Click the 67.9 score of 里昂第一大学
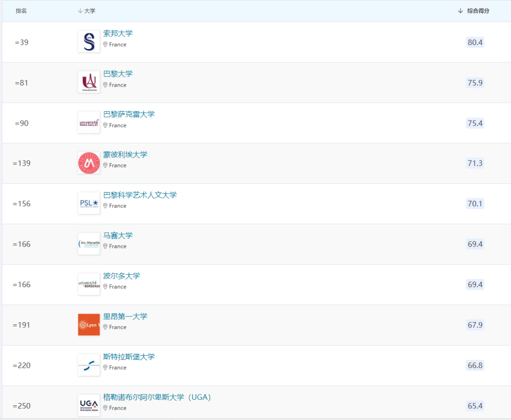The width and height of the screenshot is (511, 420). 475,324
